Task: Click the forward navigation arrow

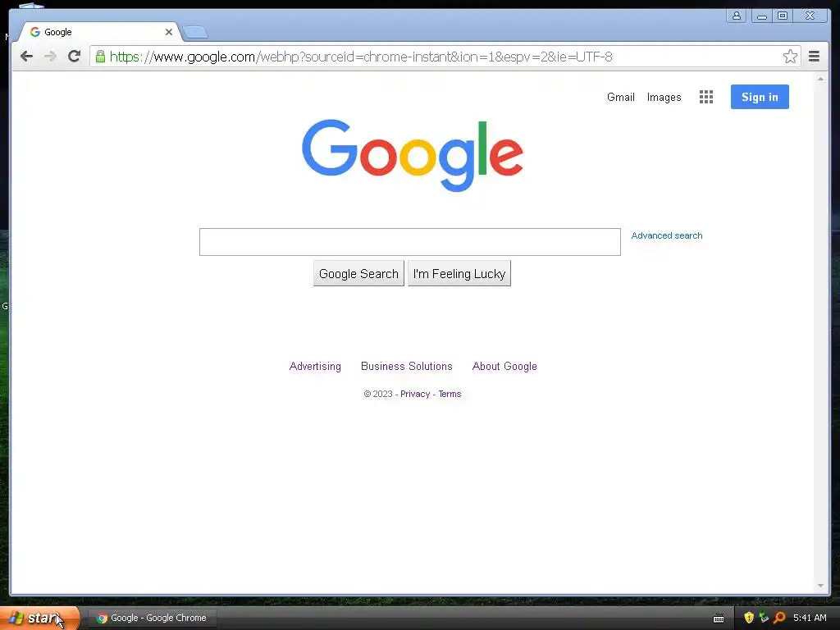Action: 50,57
